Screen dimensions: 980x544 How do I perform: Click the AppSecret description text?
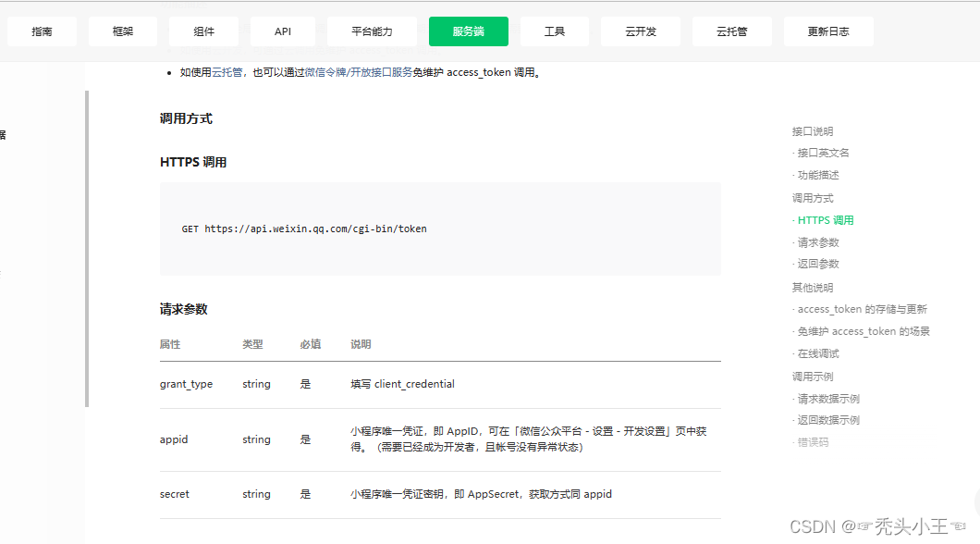[x=481, y=494]
